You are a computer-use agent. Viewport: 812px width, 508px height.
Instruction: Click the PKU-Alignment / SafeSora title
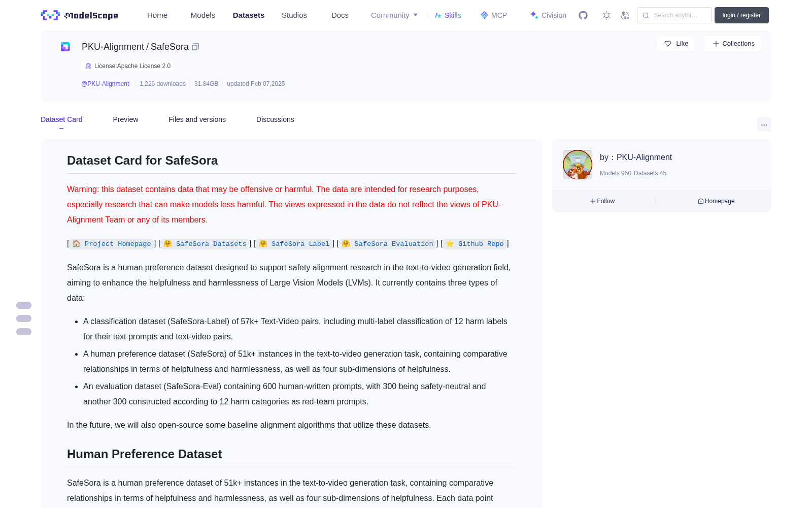click(135, 47)
